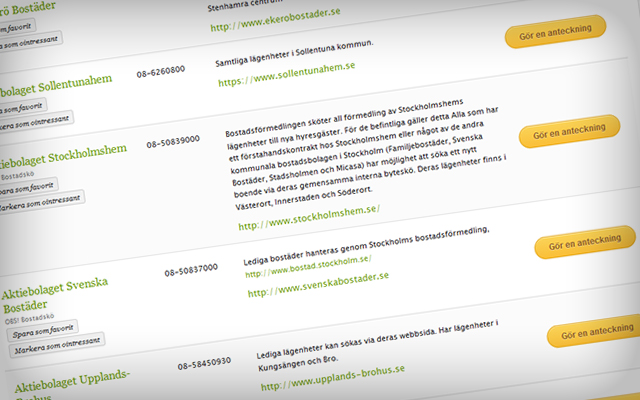Select phone number 08-50839000

pos(173,142)
